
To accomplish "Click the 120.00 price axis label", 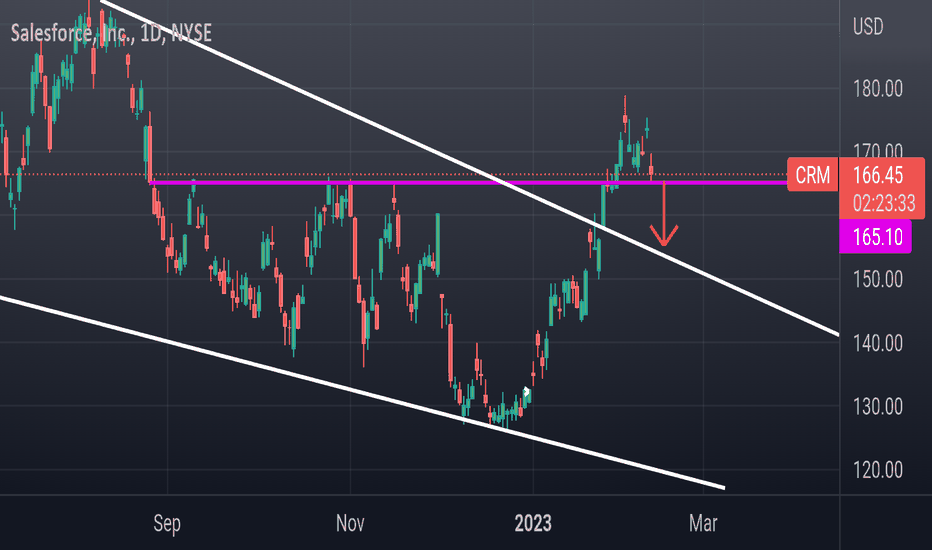I will (x=878, y=470).
